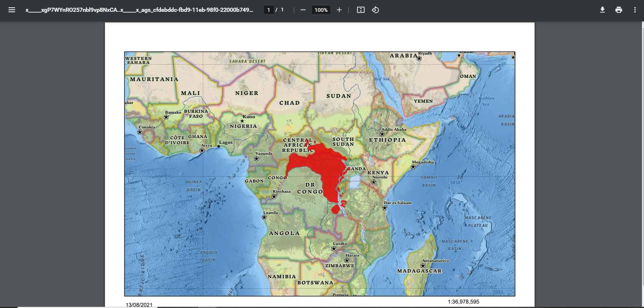Click the ETHIOPIA country label
This screenshot has height=308, width=644.
(387, 140)
